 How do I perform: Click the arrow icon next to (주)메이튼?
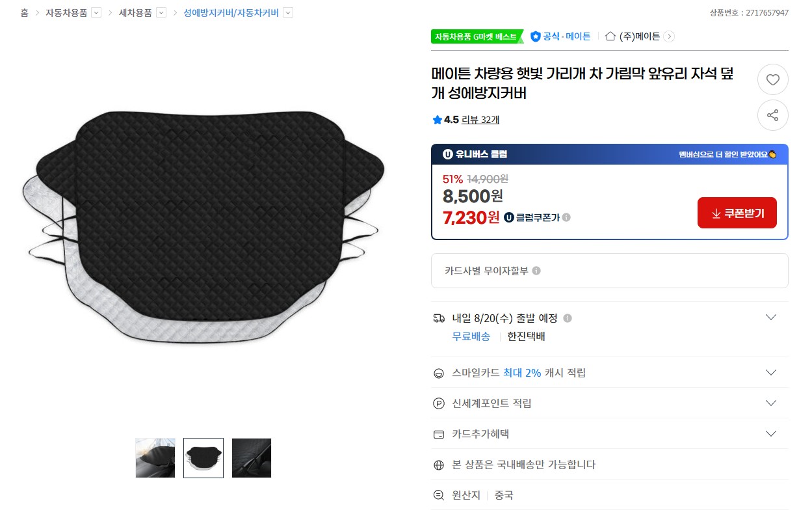pyautogui.click(x=669, y=36)
